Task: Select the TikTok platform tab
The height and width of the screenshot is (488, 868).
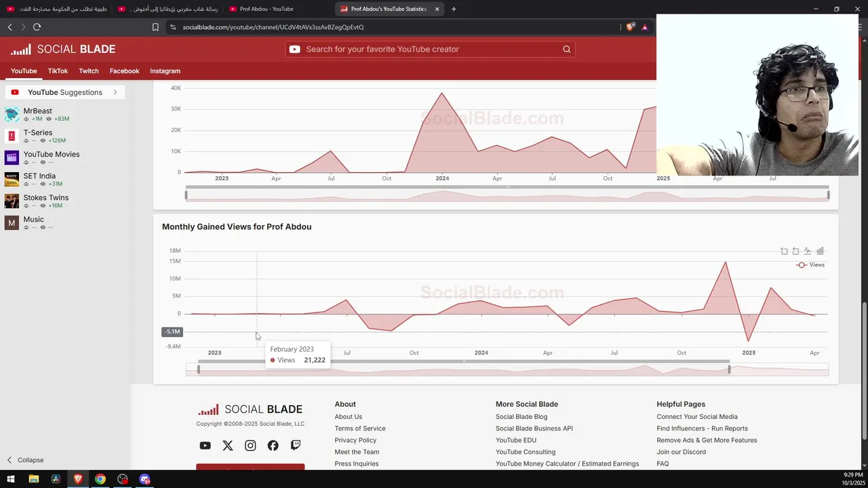Action: 58,71
